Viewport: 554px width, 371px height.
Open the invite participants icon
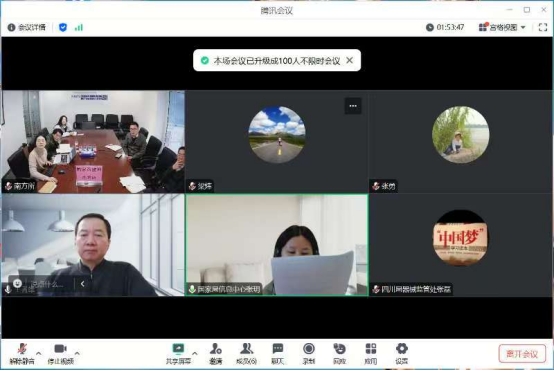click(216, 349)
